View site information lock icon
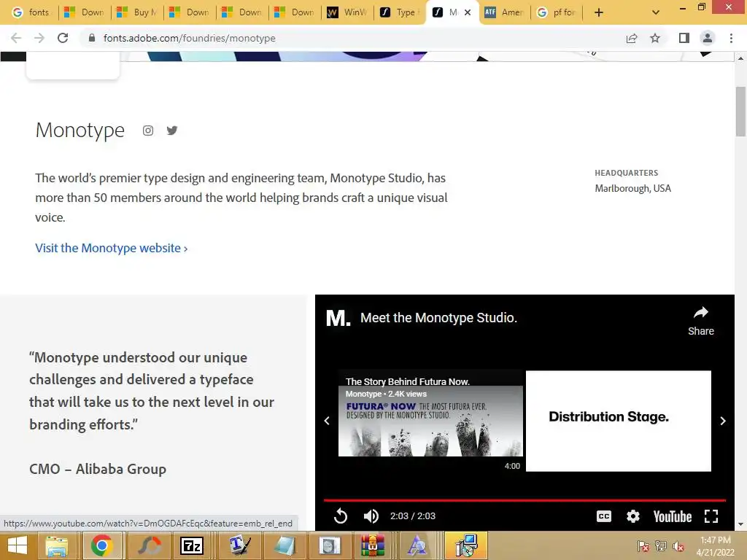Image resolution: width=747 pixels, height=560 pixels. coord(92,38)
